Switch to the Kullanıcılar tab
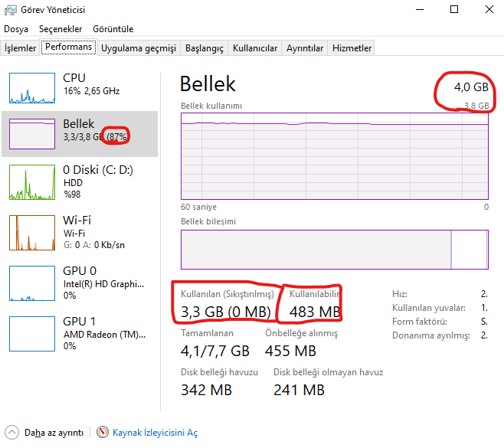Screen dimensions: 504x448 [x=255, y=48]
